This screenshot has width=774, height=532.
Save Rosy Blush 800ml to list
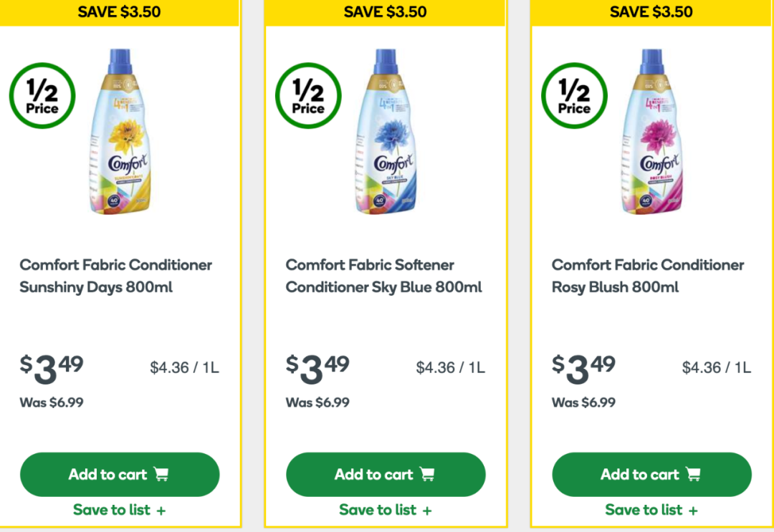[651, 510]
